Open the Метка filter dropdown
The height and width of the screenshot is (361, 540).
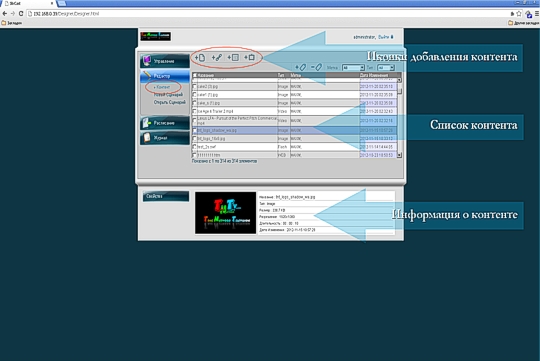(353, 68)
